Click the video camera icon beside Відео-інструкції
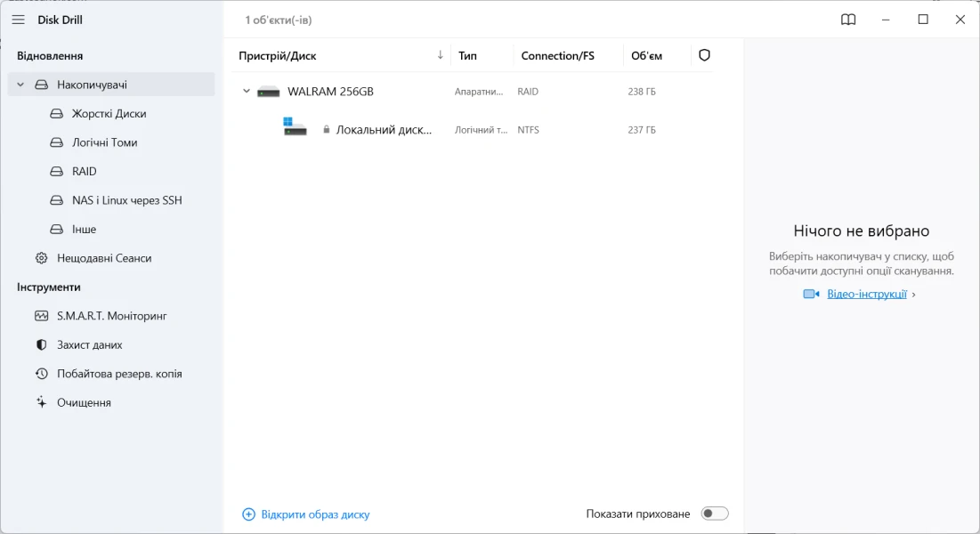 point(811,294)
